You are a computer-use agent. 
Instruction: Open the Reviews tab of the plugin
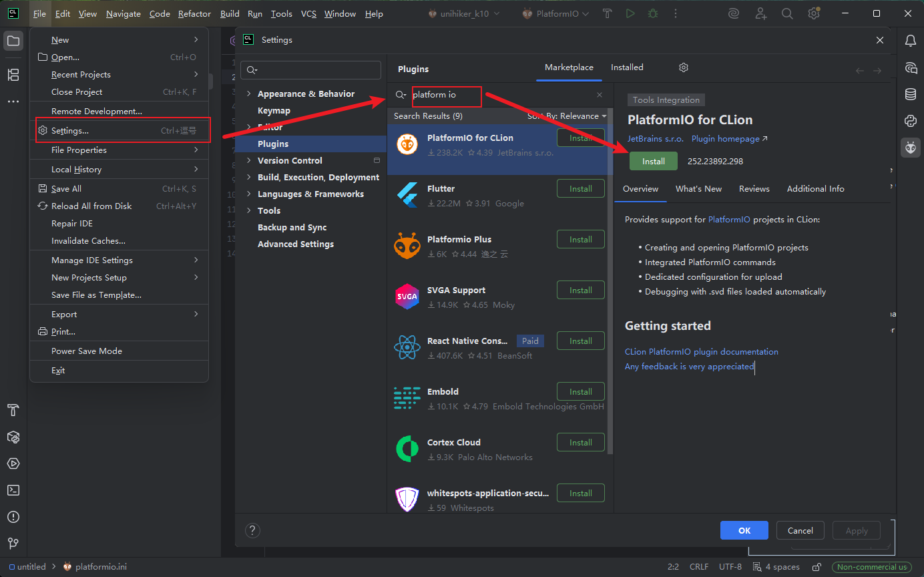point(754,189)
